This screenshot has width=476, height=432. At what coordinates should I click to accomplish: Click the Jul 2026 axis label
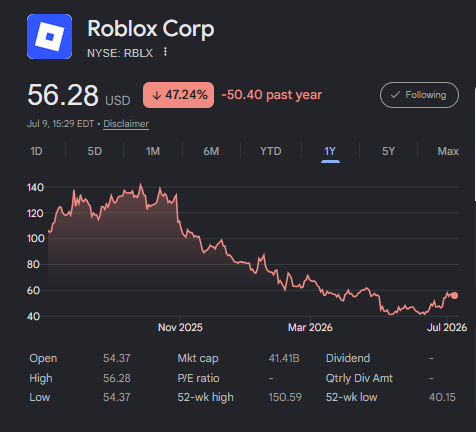(447, 327)
